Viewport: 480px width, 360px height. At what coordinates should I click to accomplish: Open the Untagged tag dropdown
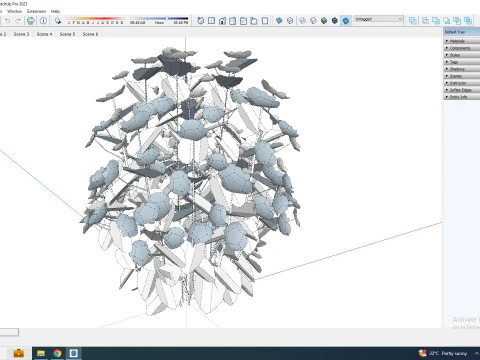pos(379,19)
